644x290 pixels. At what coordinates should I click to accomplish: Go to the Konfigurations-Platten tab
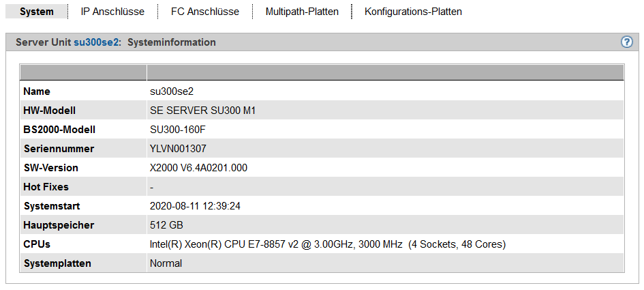pos(413,12)
